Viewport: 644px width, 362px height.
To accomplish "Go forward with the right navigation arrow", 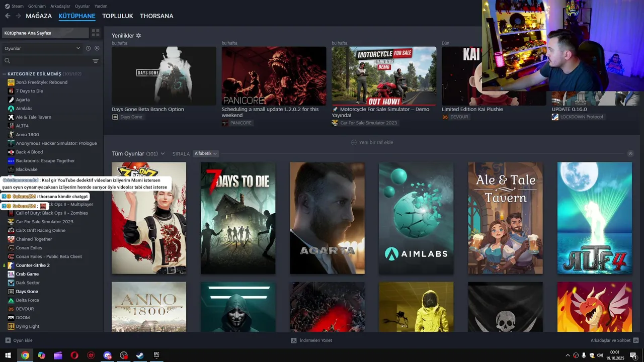I will point(18,16).
